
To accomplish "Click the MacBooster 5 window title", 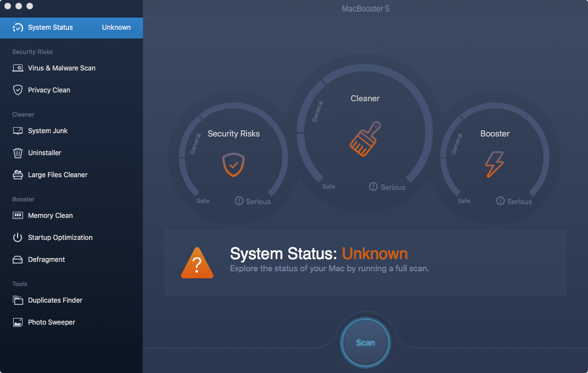I will point(365,9).
